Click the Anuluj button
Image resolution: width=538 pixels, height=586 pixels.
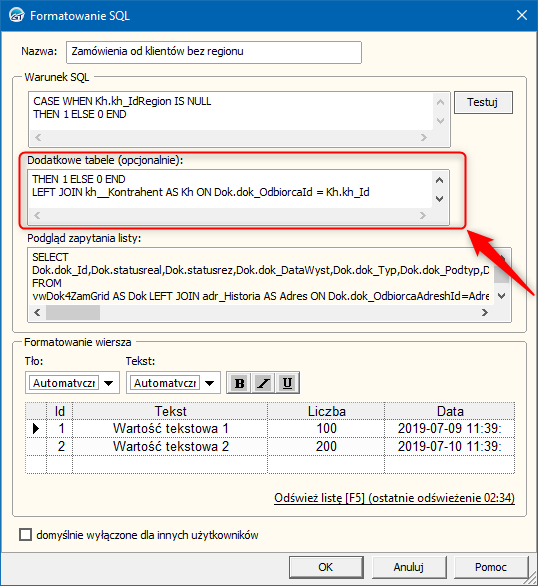click(x=409, y=567)
